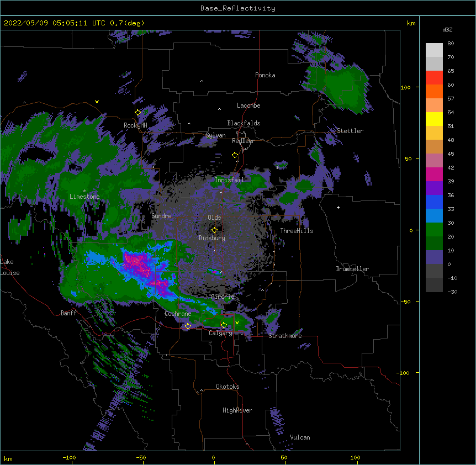Click the Strathmore label

click(285, 335)
